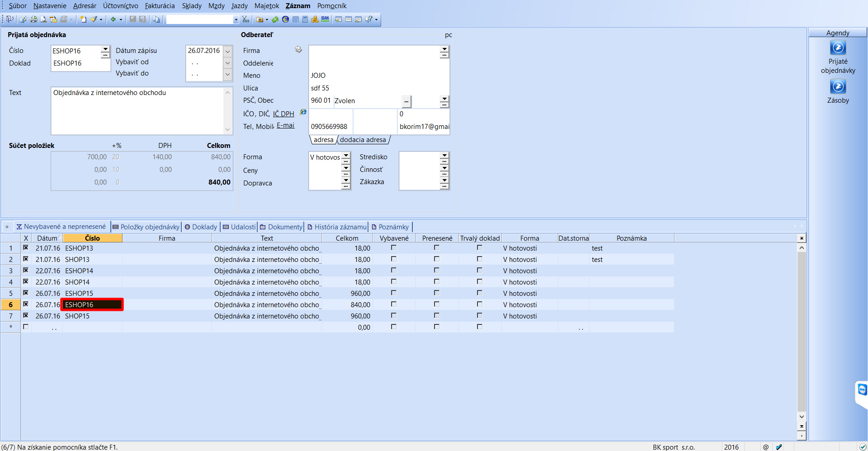Click the Agendy panel header
The height and width of the screenshot is (451, 868).
[838, 33]
